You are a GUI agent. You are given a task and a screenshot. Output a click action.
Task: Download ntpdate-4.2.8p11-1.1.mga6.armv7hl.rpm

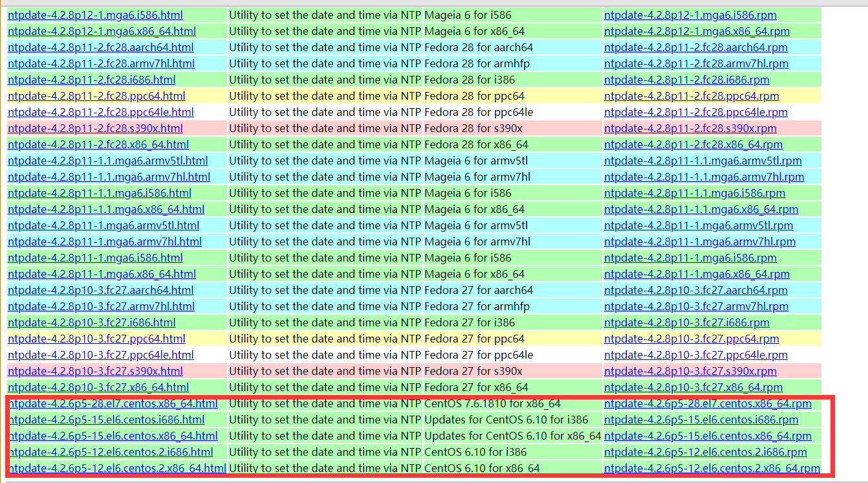click(704, 177)
